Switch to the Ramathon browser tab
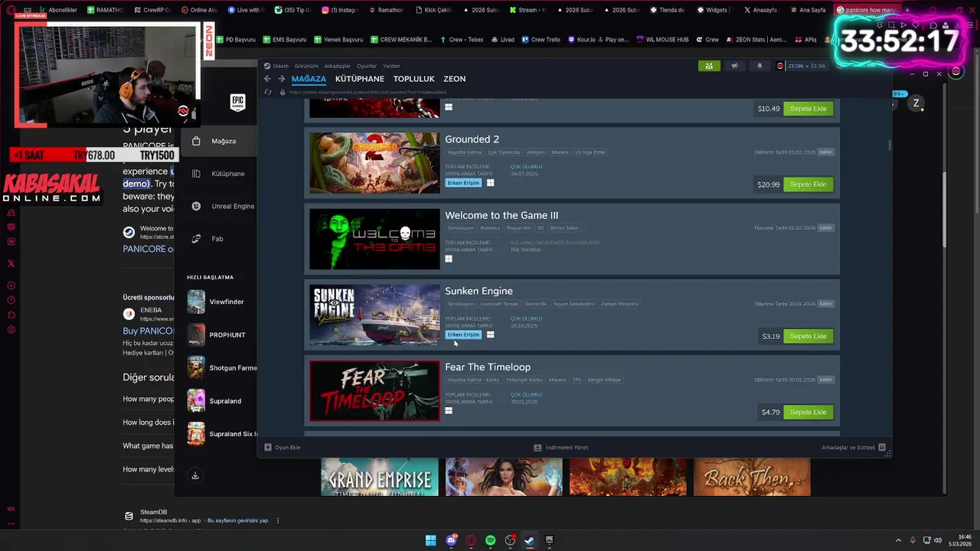 coord(385,10)
